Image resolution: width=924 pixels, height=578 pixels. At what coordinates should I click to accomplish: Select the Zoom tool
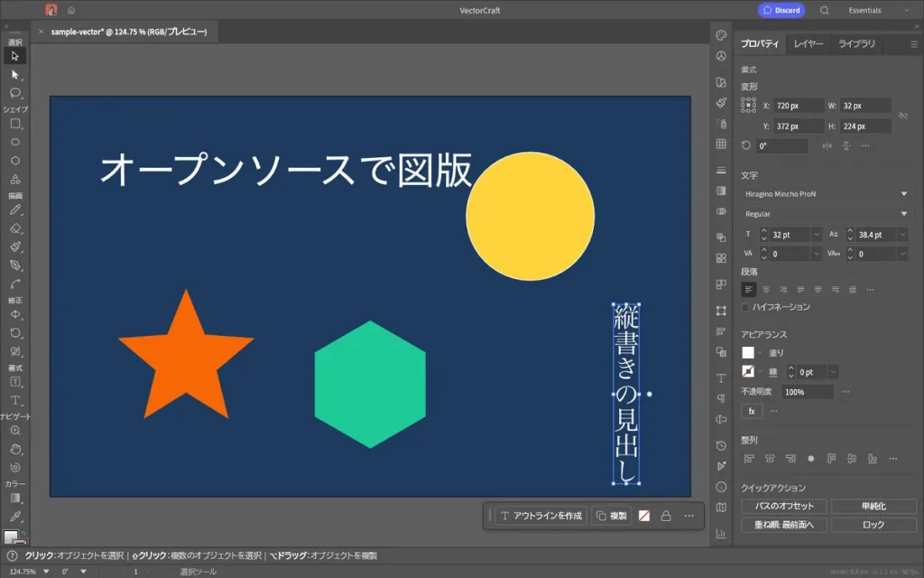point(14,431)
